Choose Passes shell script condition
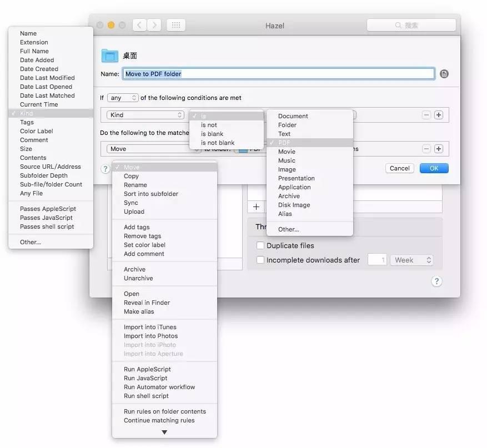The image size is (487, 448). tap(47, 226)
